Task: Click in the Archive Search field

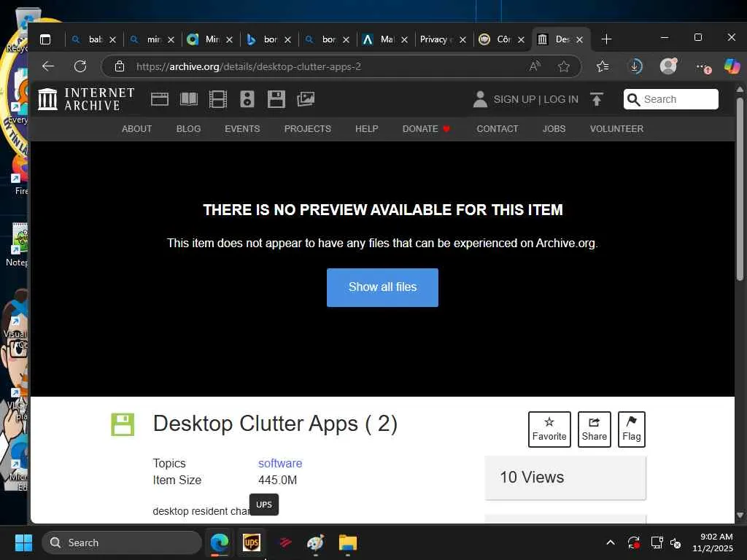Action: click(x=671, y=99)
